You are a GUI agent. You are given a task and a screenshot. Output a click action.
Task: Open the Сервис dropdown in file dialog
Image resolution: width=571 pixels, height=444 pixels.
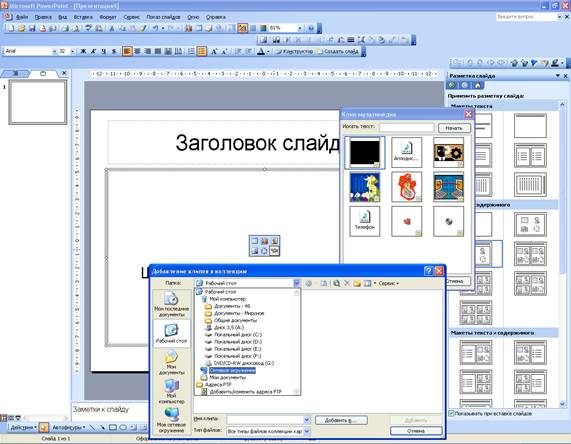click(x=389, y=283)
